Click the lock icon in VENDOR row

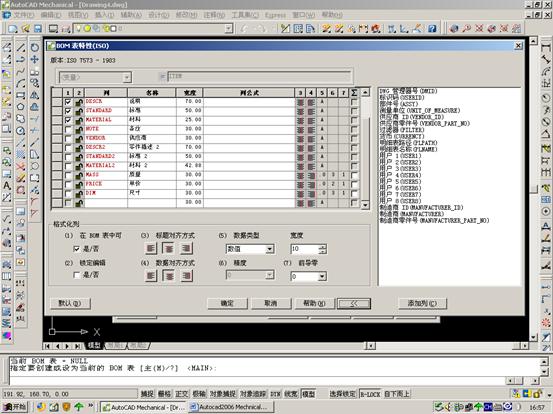coord(79,139)
